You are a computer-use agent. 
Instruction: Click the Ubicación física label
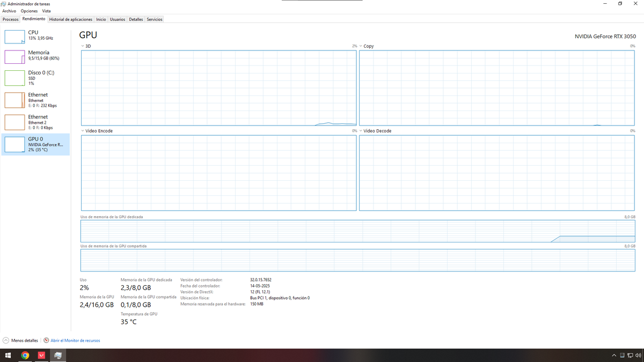coord(194,298)
